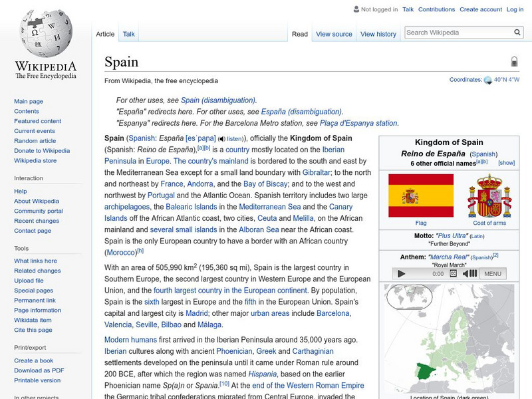Open the Talk tab for the Spain article
Screen dimensions: 532x399
pos(128,33)
